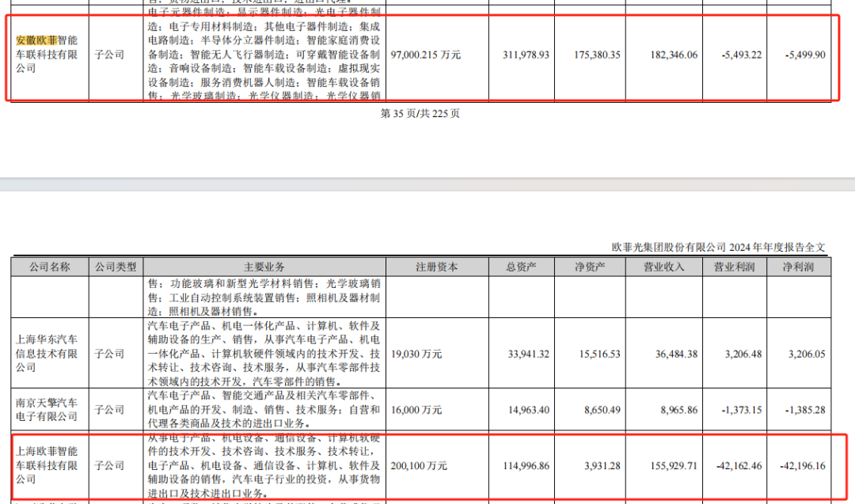Select company name 南京天擎汽车电子有限公司
Viewport: 855px width, 504px height.
tap(47, 409)
